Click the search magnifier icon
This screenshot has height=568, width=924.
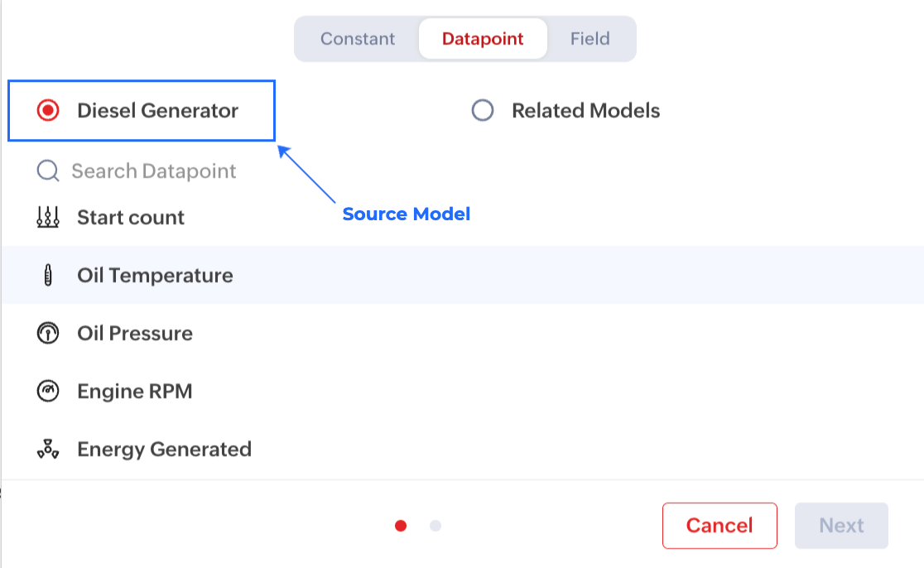pyautogui.click(x=48, y=171)
